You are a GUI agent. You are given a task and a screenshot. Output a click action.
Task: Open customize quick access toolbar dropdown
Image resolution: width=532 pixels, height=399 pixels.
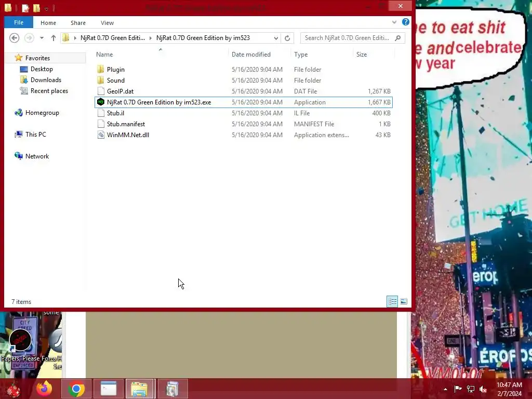pyautogui.click(x=46, y=8)
